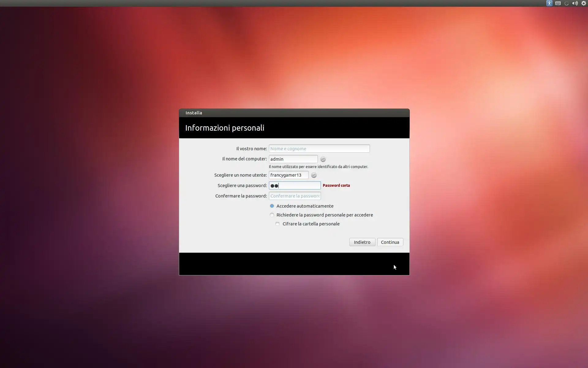
Task: Enable 'Cifrare la cartella personale' checkbox
Action: (277, 224)
